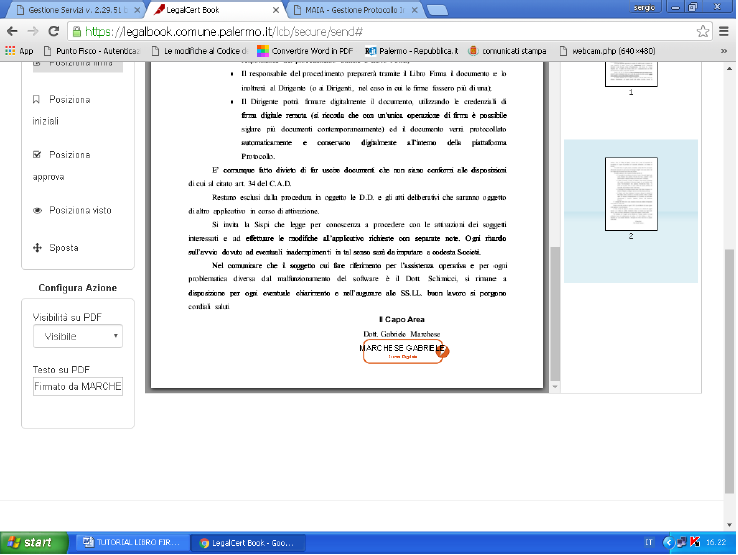
Task: Open Punto Fisco bookmark
Action: 91,51
